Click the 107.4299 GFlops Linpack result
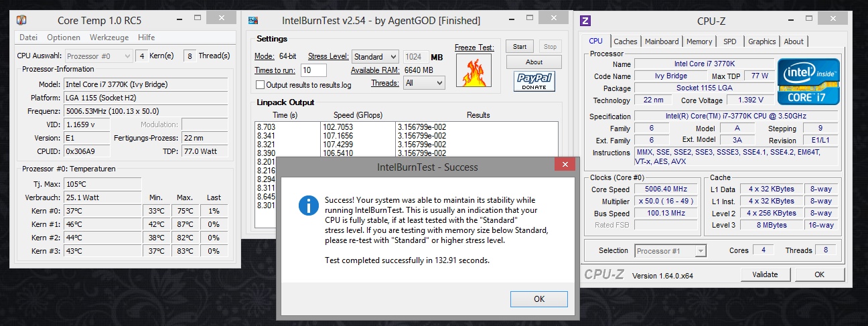 tap(338, 144)
